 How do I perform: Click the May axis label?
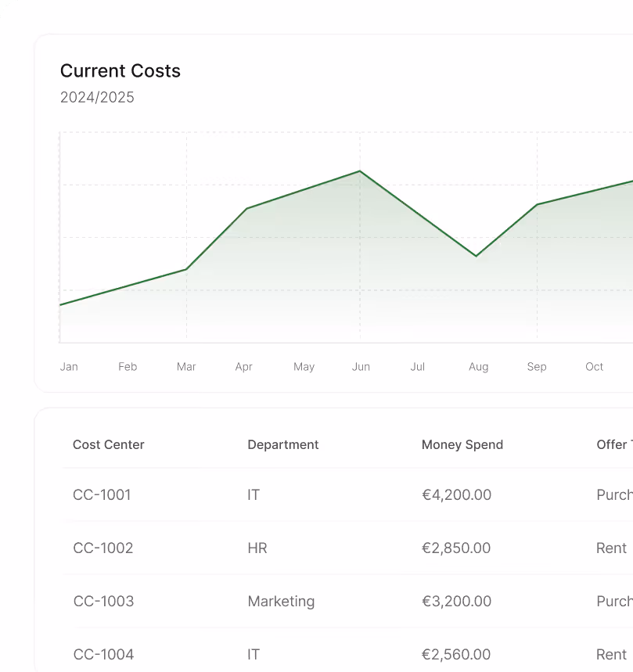pyautogui.click(x=304, y=367)
